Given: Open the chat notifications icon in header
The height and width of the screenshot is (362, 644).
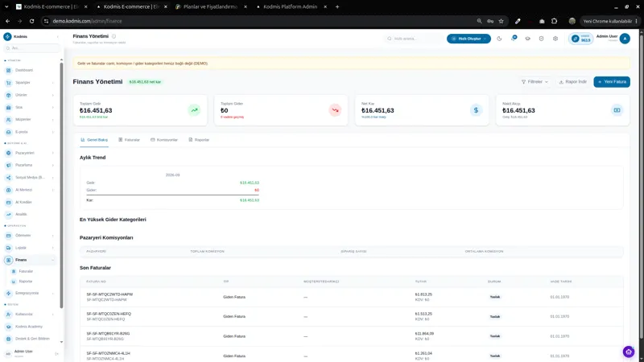Looking at the screenshot, I should [514, 38].
